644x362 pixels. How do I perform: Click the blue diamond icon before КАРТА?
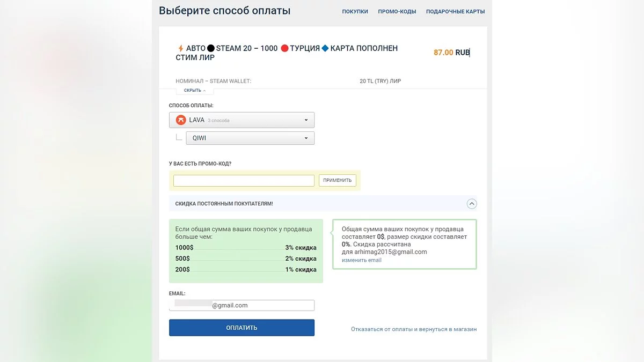[x=325, y=48]
